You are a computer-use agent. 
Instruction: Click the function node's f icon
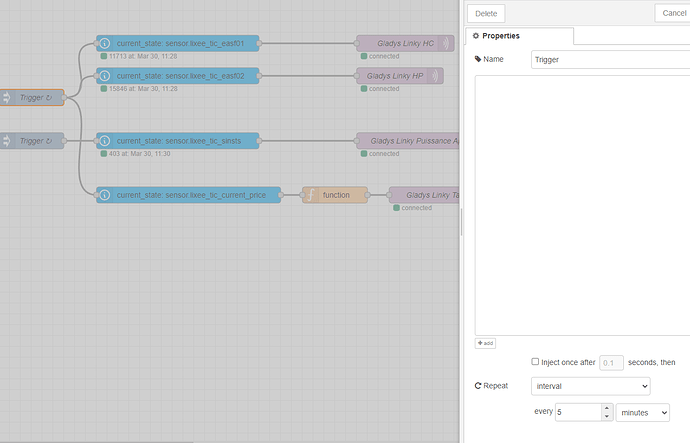[x=311, y=195]
